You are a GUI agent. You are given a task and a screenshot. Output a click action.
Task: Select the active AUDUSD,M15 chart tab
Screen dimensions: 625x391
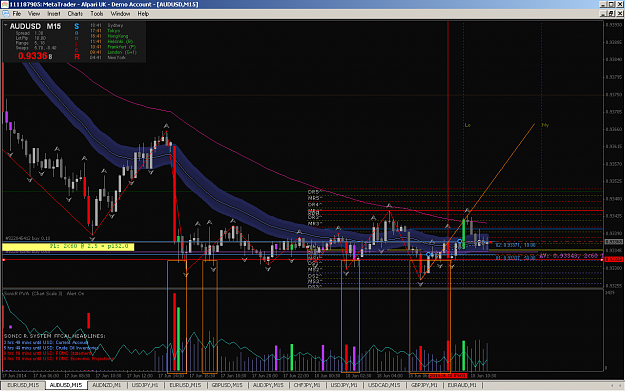tap(66, 385)
